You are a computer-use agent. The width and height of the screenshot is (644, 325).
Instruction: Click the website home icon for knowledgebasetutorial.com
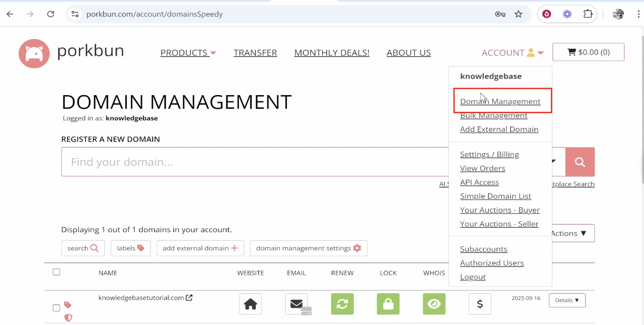point(250,304)
